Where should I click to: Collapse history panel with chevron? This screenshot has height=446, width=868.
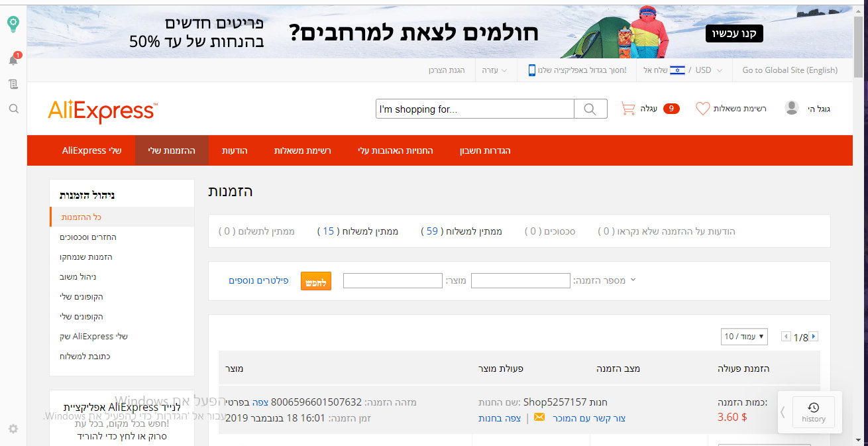(x=783, y=412)
